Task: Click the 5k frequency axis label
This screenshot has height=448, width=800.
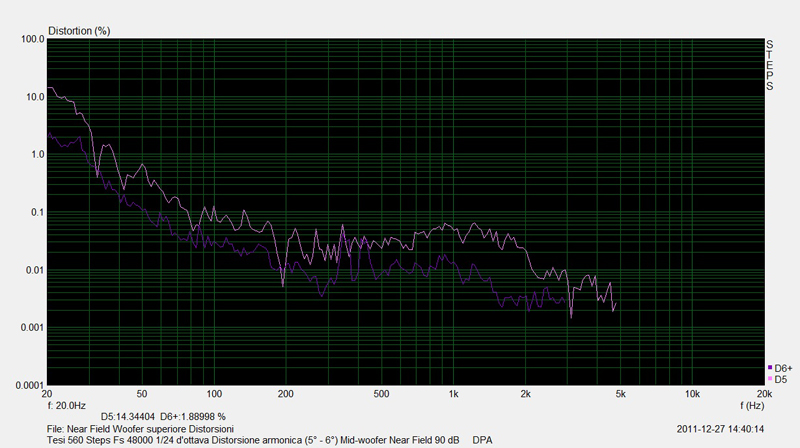Action: tap(620, 394)
